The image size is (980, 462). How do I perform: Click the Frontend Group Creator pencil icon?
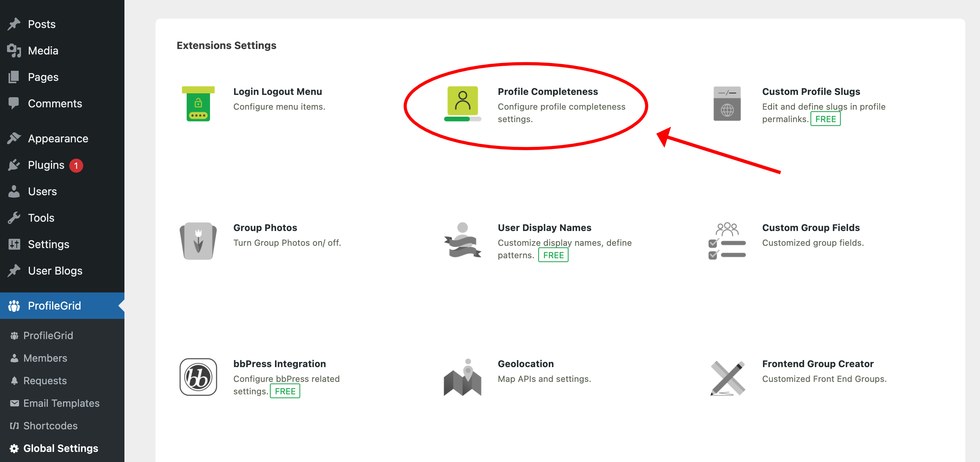727,377
